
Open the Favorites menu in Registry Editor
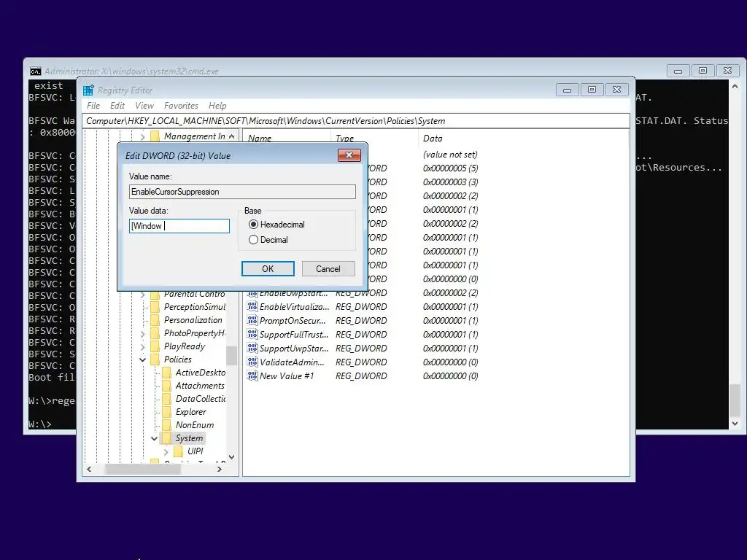181,106
